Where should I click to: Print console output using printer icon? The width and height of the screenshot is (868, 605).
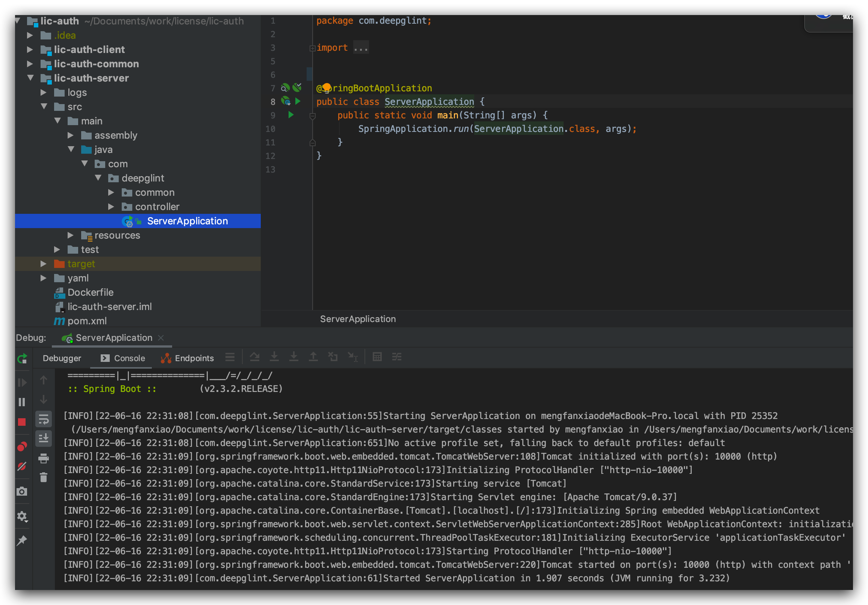pyautogui.click(x=44, y=458)
